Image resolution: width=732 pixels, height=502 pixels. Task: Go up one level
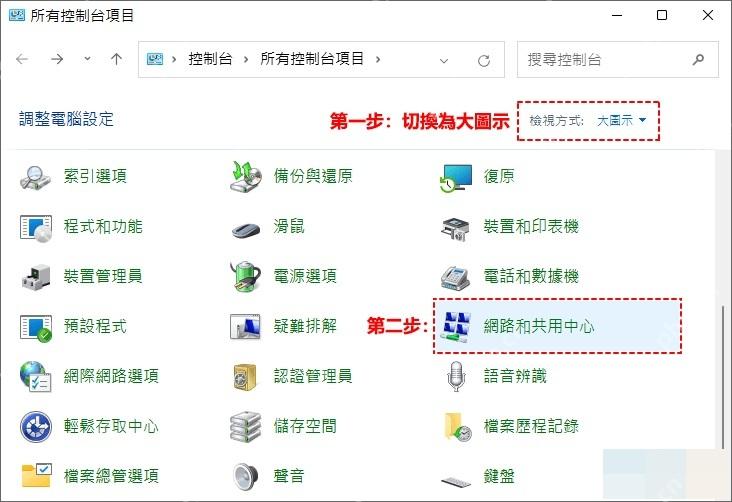coord(116,59)
